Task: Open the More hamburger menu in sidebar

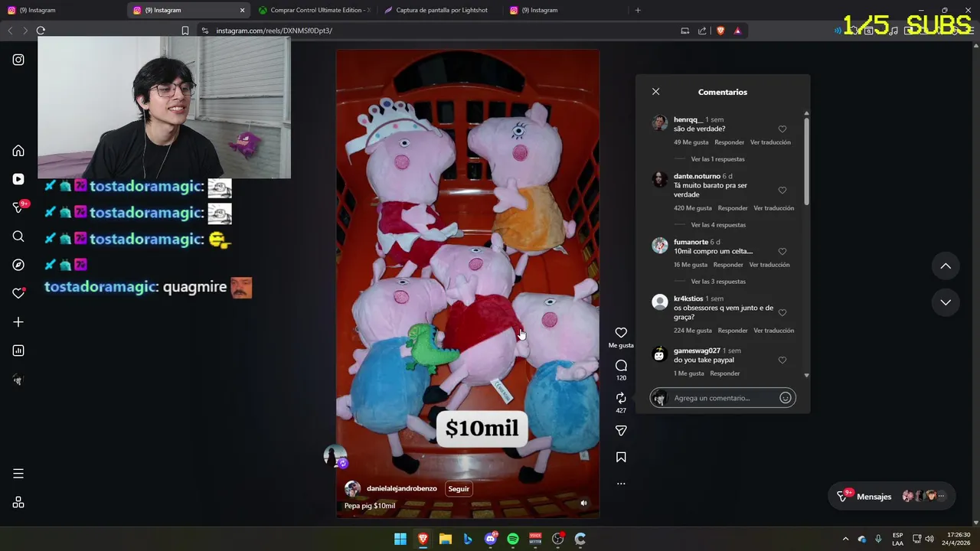Action: click(18, 474)
